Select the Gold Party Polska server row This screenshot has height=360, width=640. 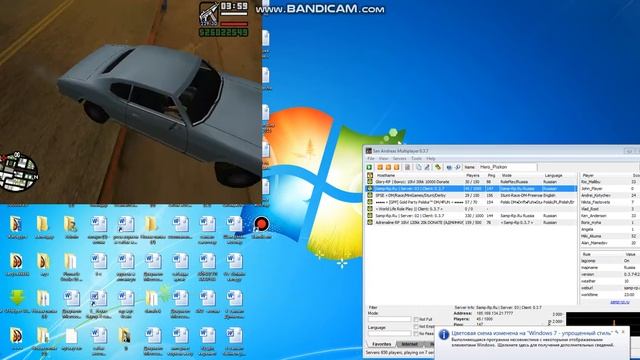(471, 202)
